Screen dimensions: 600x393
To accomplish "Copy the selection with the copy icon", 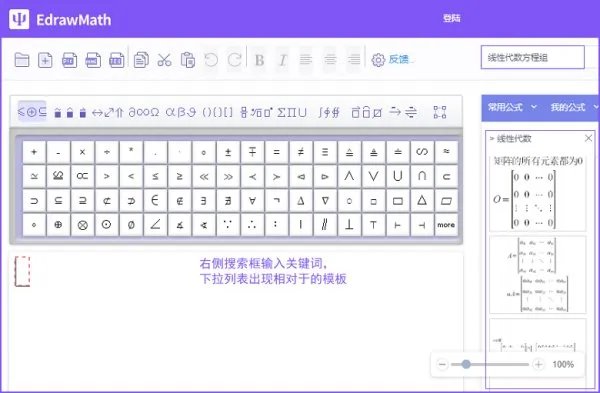I will point(141,60).
